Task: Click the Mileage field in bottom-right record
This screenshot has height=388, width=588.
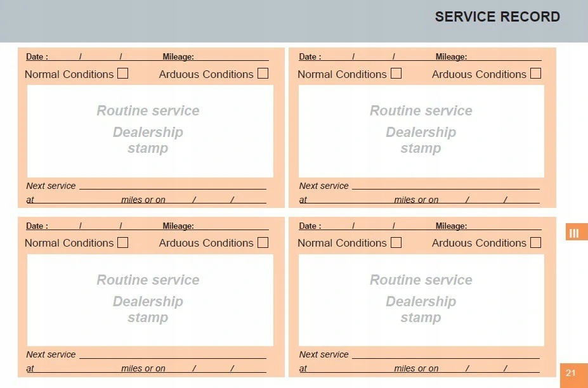Action: click(x=505, y=226)
